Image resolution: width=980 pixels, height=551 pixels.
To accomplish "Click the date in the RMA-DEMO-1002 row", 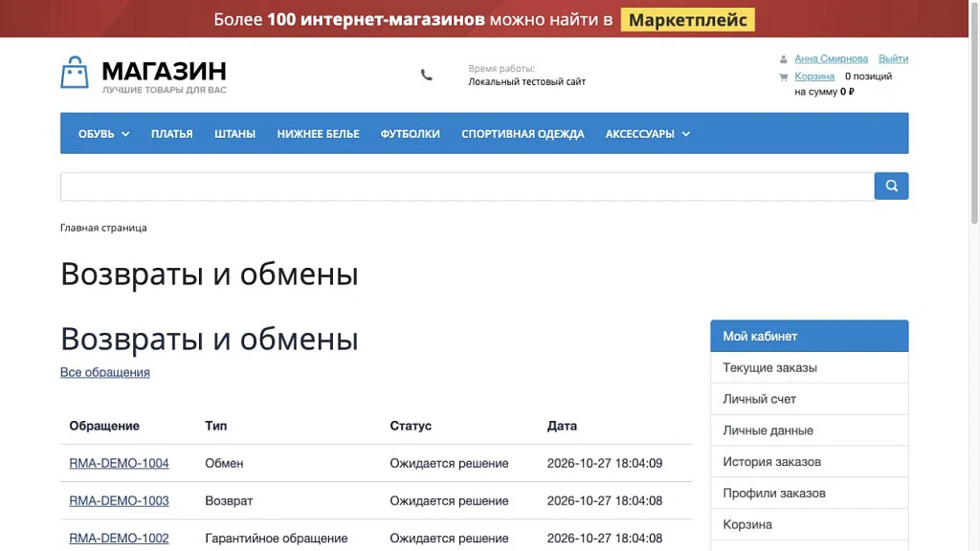I will click(x=605, y=539).
